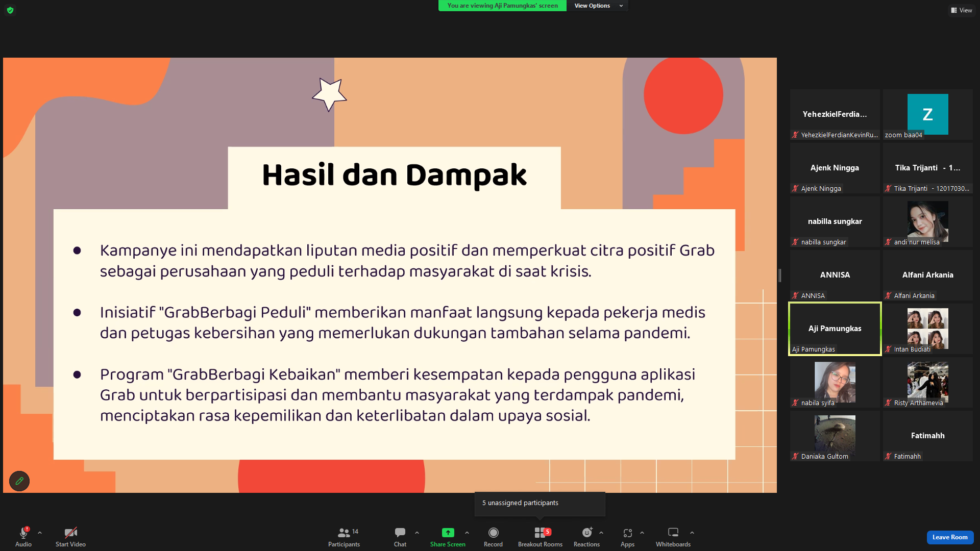Click the 'Hasil dan Dampak' slide title

pos(394,175)
